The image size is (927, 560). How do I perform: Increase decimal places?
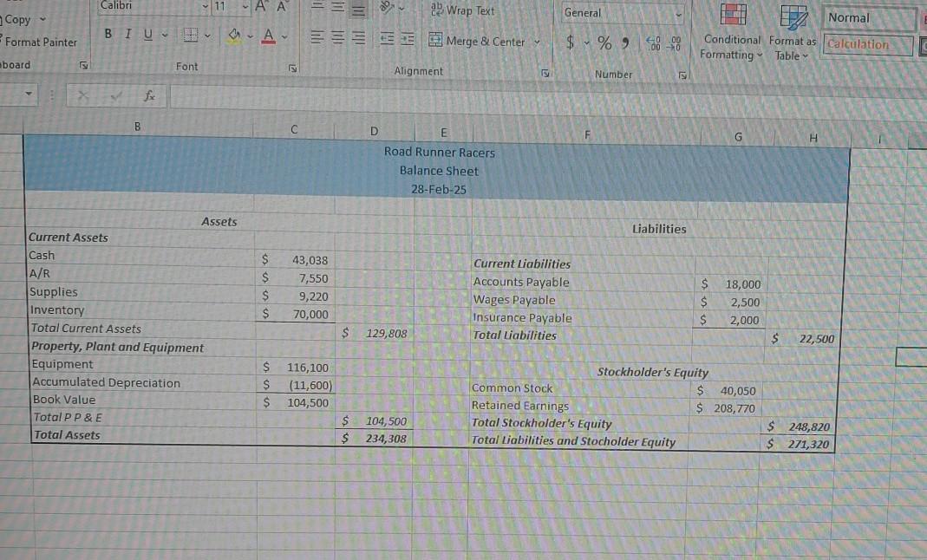click(x=654, y=43)
